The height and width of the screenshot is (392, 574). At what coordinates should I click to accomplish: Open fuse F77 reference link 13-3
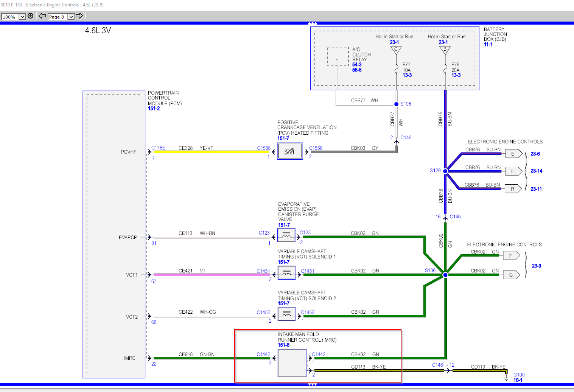click(x=406, y=75)
